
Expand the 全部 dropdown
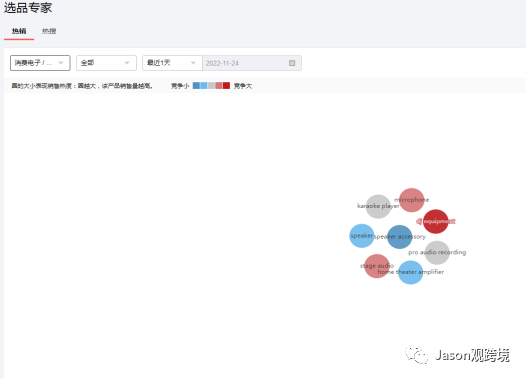[106, 63]
